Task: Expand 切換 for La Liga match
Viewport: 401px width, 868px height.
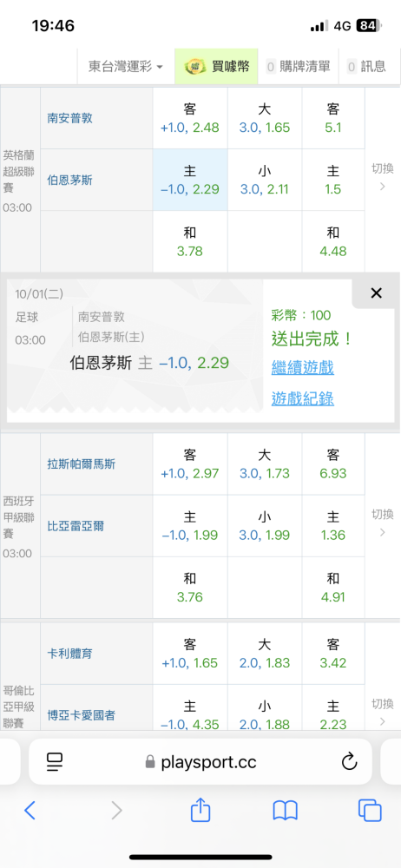Action: [382, 523]
